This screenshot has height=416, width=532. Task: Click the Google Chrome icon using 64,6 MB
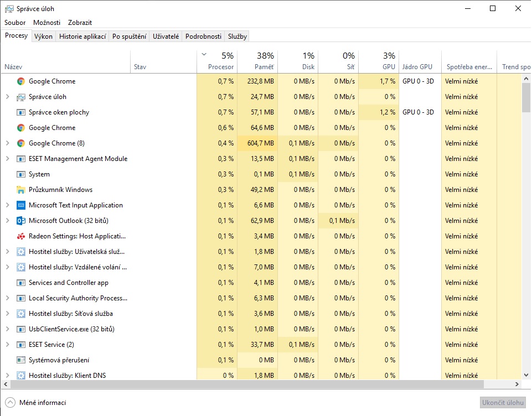click(21, 128)
